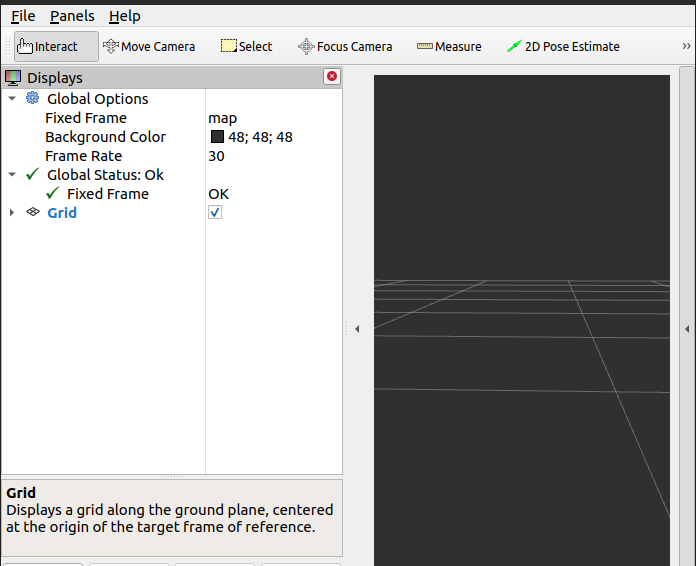Image resolution: width=696 pixels, height=566 pixels.
Task: Click the Global Options gear icon
Action: pos(33,98)
